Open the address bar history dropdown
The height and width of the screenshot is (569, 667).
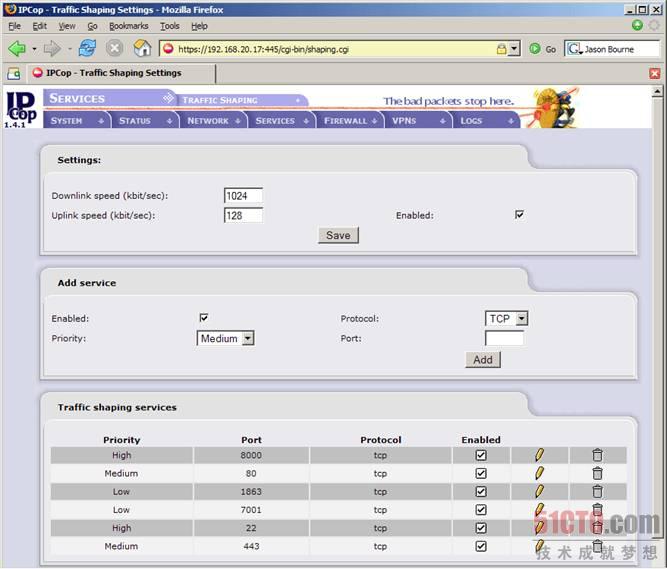514,49
